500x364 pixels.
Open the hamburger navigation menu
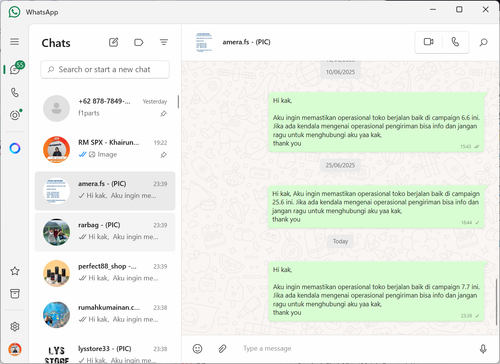click(x=14, y=42)
